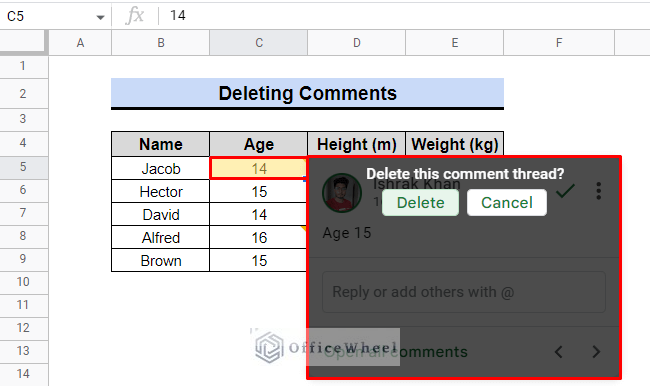
Task: Select column F header
Action: 559,43
